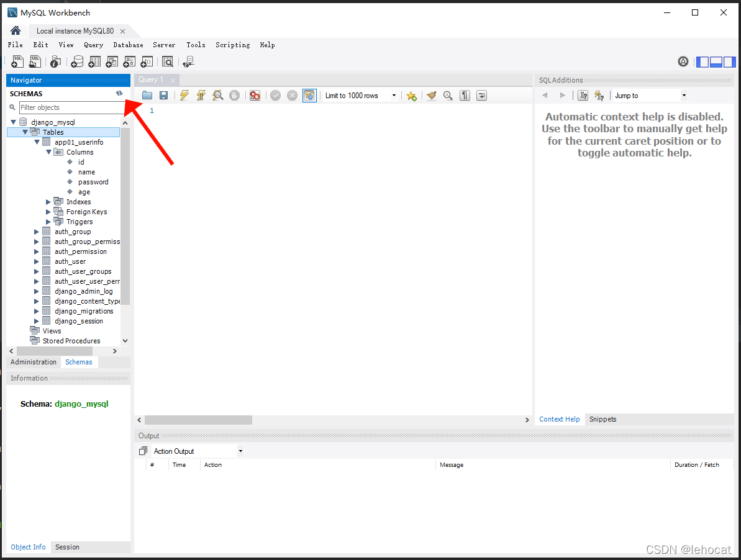Viewport: 741px width, 560px height.
Task: Open the Database menu
Action: point(128,45)
